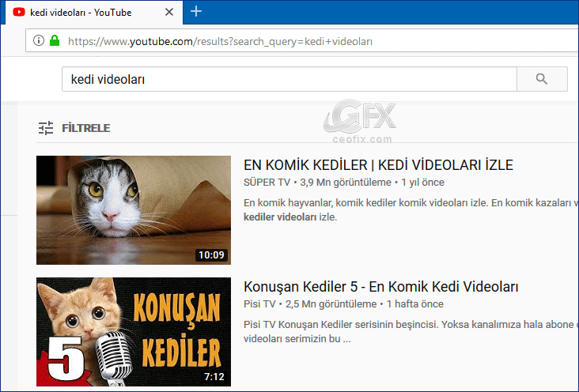579x392 pixels.
Task: Open title 'Konuşan Kediler 5 - En Komik Kedi Videoları'
Action: tap(380, 287)
